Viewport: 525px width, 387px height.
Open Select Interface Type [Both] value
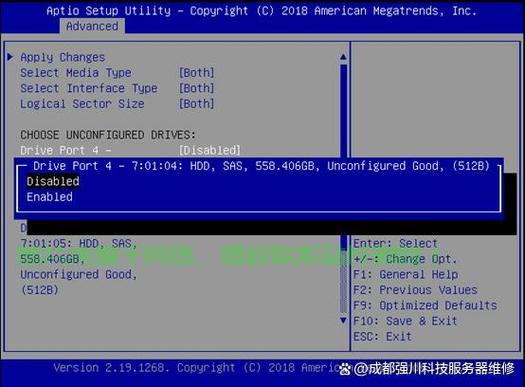click(x=197, y=88)
